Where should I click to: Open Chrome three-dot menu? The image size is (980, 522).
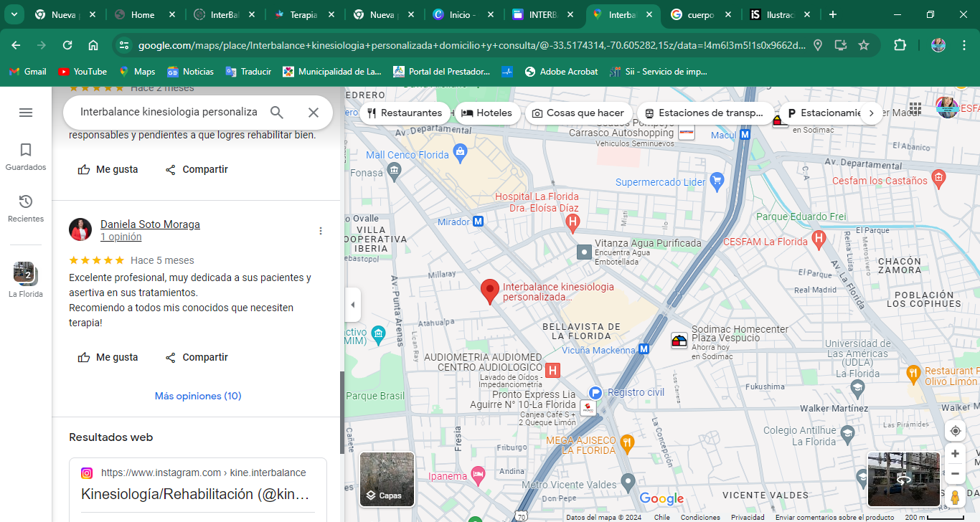point(964,45)
